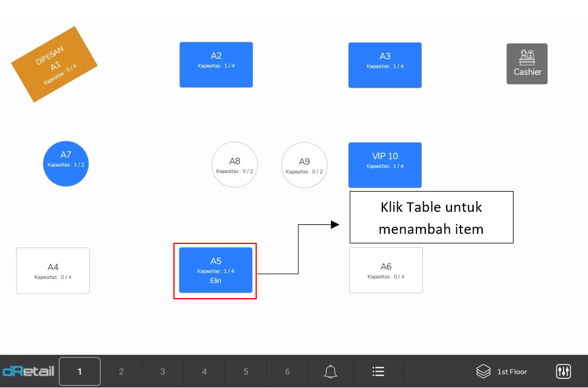Screen dimensions: 588x388
Task: Open the VIP 10 table
Action: click(x=385, y=165)
